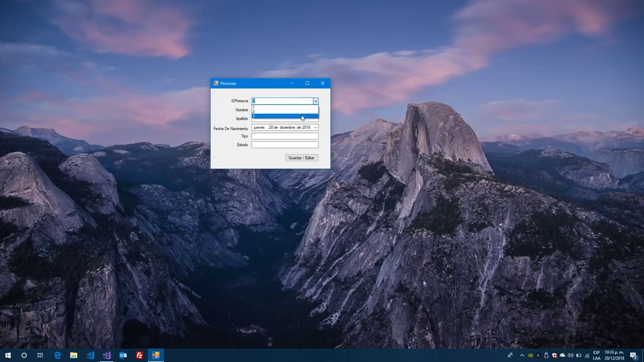Viewport: 644px width, 362px height.
Task: Open the Action Center notifications
Action: [x=634, y=355]
